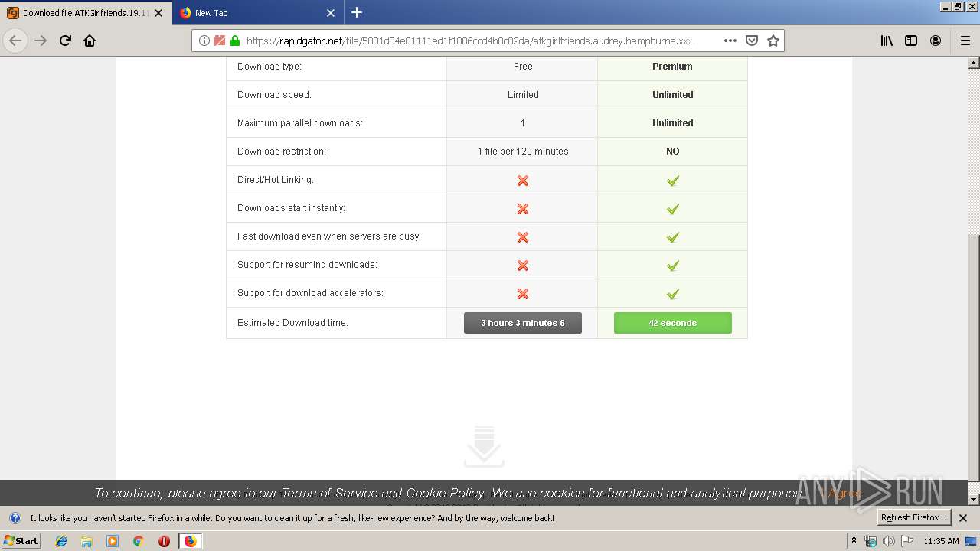
Task: View the green padlock connection details
Action: (x=235, y=41)
